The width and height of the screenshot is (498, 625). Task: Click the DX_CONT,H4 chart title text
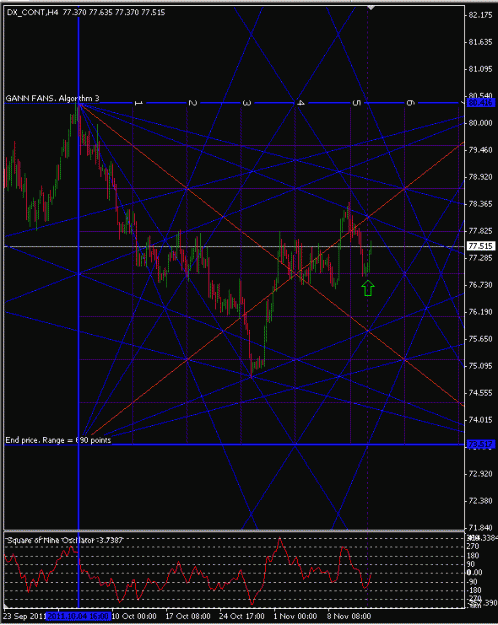pos(85,12)
